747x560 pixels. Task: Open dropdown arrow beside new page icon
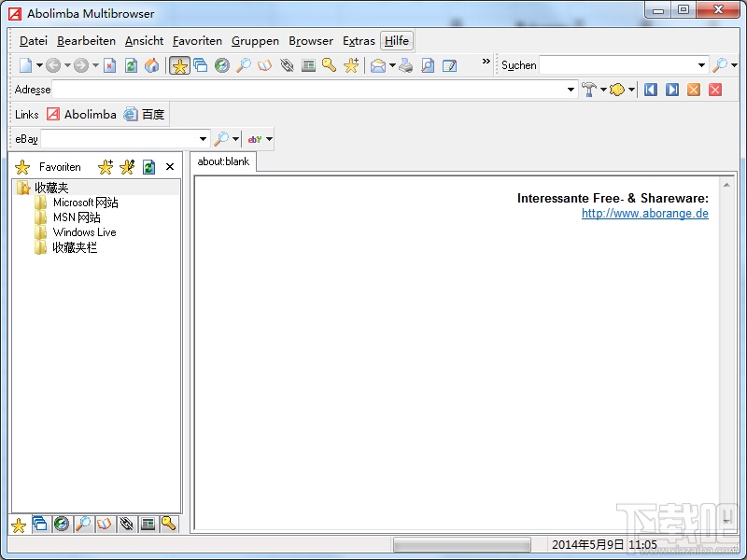click(x=39, y=65)
